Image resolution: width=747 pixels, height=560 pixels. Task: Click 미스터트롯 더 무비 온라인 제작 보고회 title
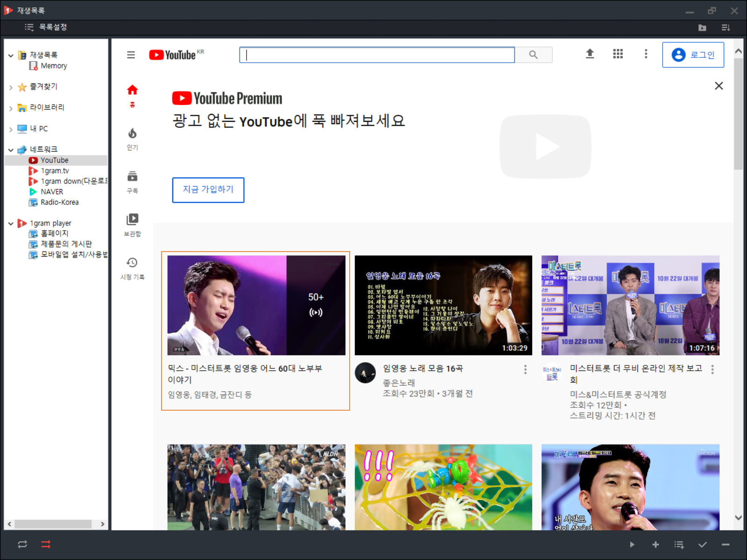[x=636, y=374]
